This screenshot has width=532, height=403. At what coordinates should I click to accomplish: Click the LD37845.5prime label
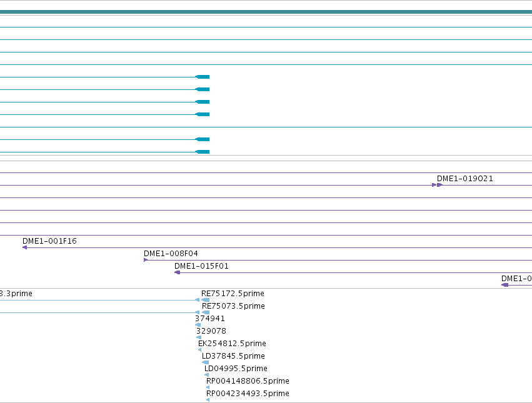(233, 356)
